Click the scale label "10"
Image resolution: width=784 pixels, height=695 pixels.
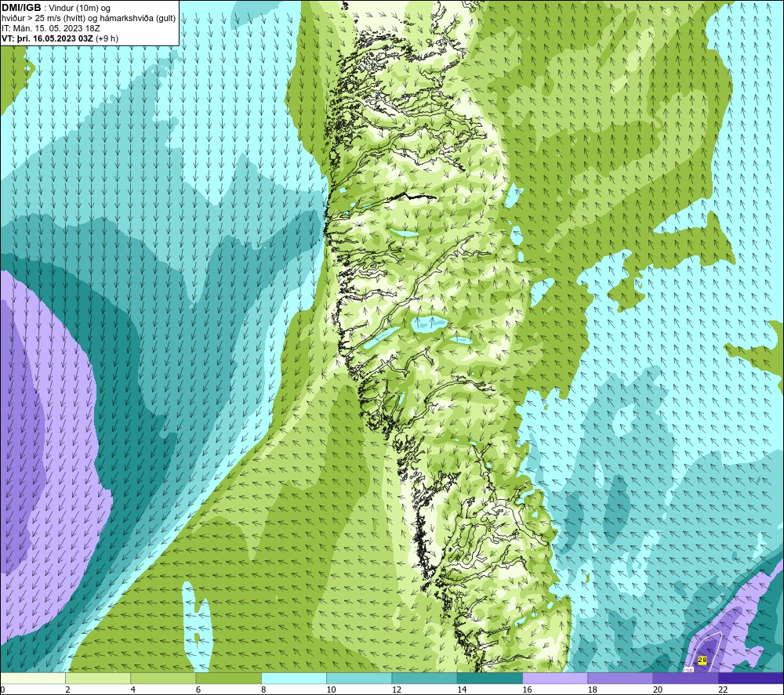click(332, 690)
